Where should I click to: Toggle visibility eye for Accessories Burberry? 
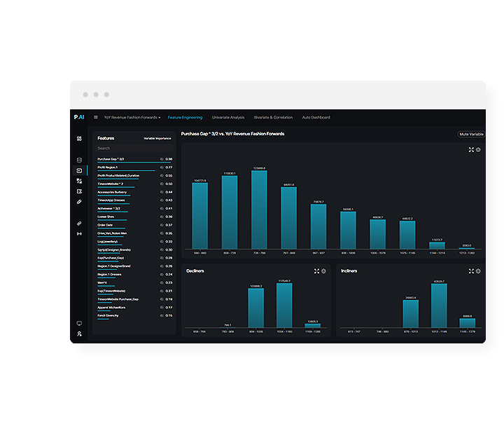[x=162, y=192]
